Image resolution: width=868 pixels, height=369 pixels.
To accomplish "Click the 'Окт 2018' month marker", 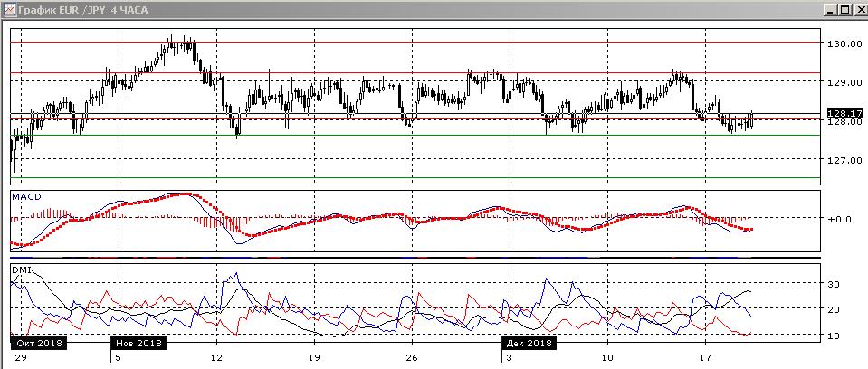I will 39,343.
